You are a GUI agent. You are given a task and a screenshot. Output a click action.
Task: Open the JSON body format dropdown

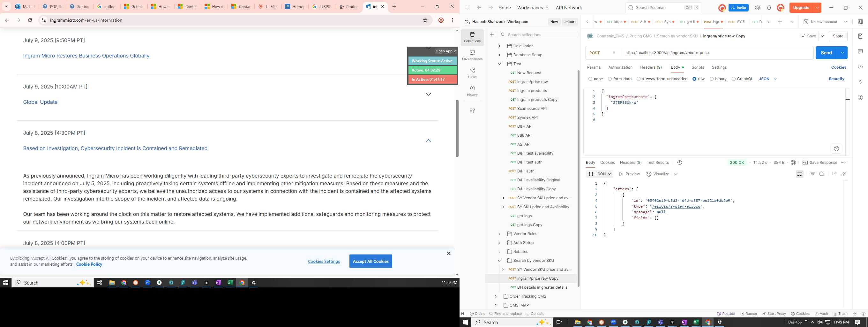(x=767, y=79)
